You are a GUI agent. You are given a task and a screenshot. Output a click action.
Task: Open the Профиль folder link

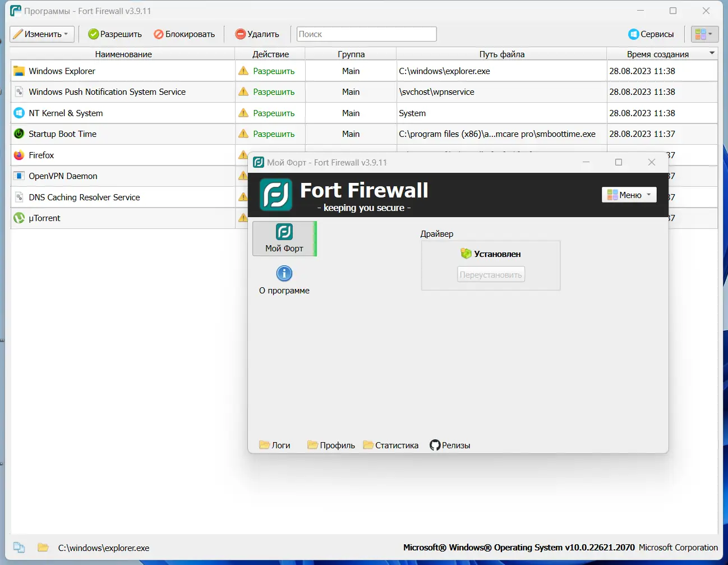[331, 445]
